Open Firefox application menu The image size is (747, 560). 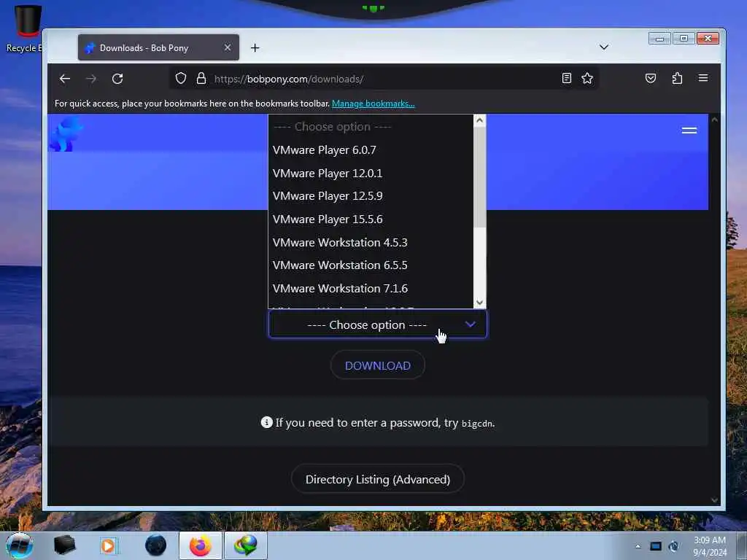pyautogui.click(x=703, y=78)
